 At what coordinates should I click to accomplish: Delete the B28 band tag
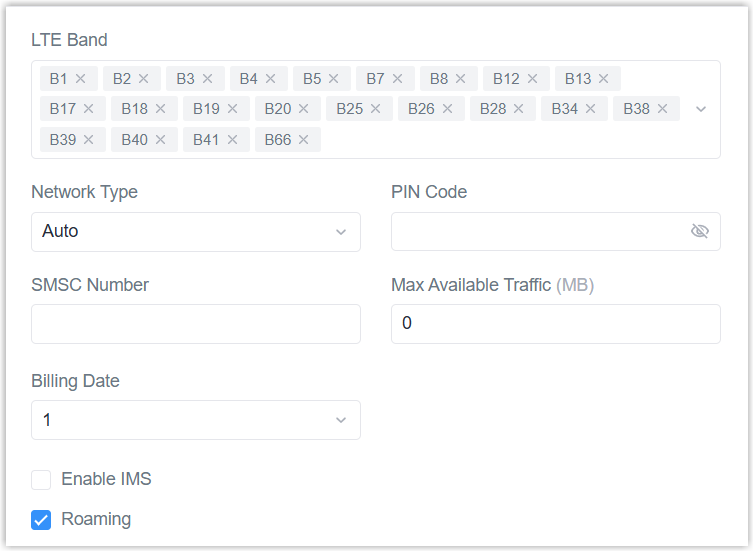point(518,109)
